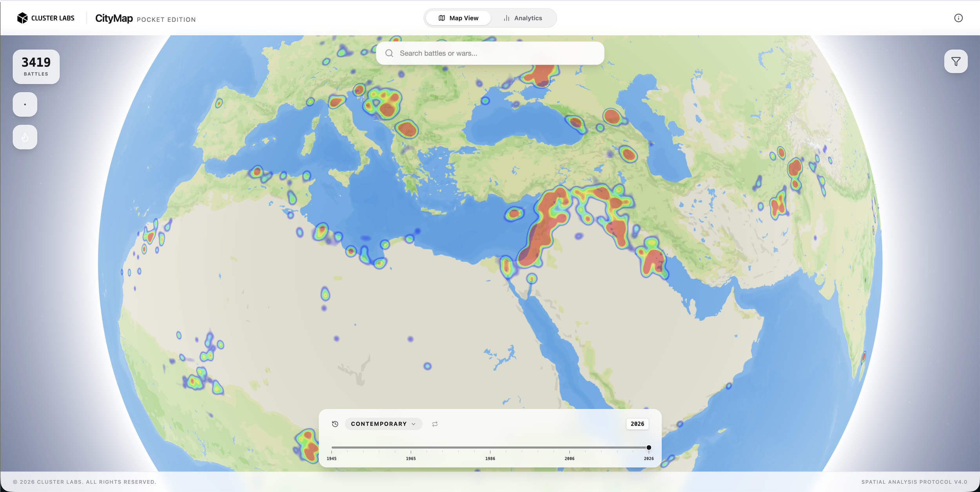Expand the Contemporary era dropdown
The height and width of the screenshot is (492, 980).
click(383, 424)
